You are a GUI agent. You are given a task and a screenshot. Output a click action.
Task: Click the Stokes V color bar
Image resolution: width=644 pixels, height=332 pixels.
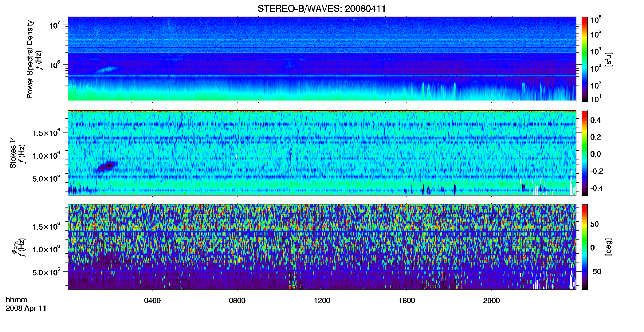coord(585,153)
